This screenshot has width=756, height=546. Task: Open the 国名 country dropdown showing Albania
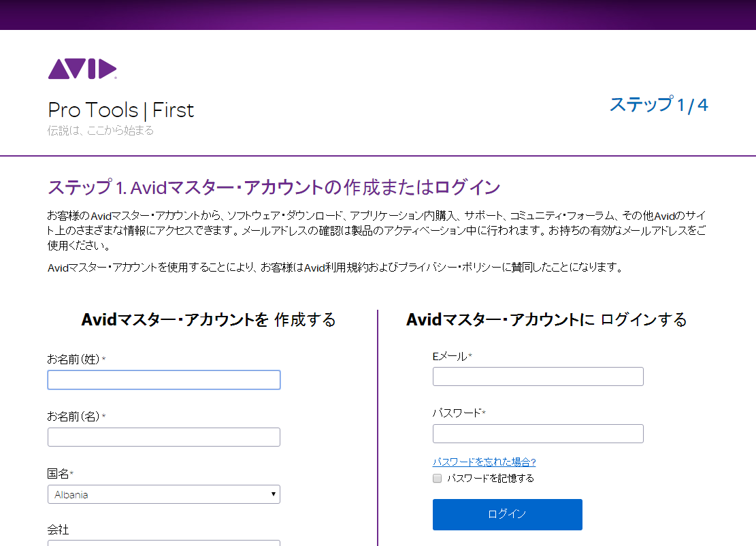[164, 494]
